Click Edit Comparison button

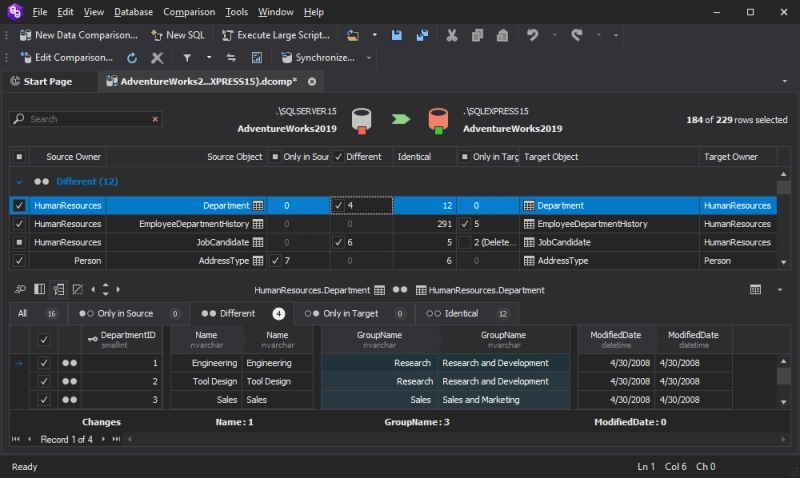tap(66, 58)
